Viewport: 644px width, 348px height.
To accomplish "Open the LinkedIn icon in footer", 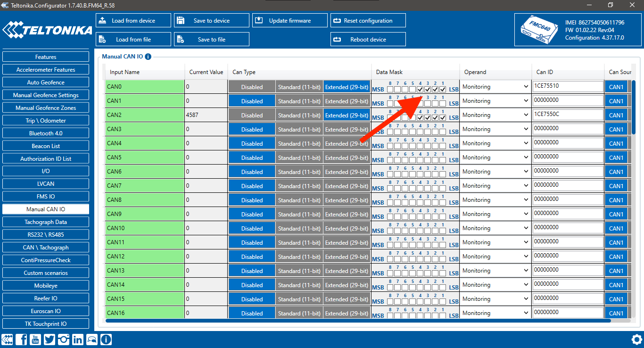I will 78,339.
